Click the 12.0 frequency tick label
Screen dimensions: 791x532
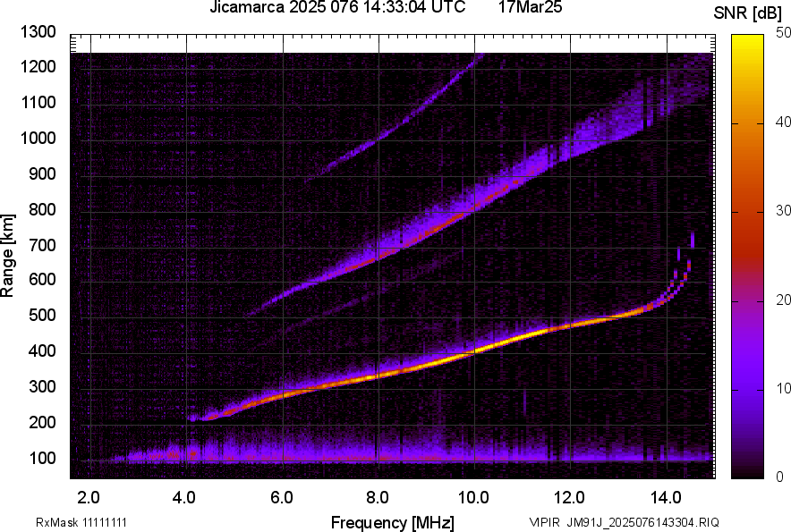click(x=569, y=498)
